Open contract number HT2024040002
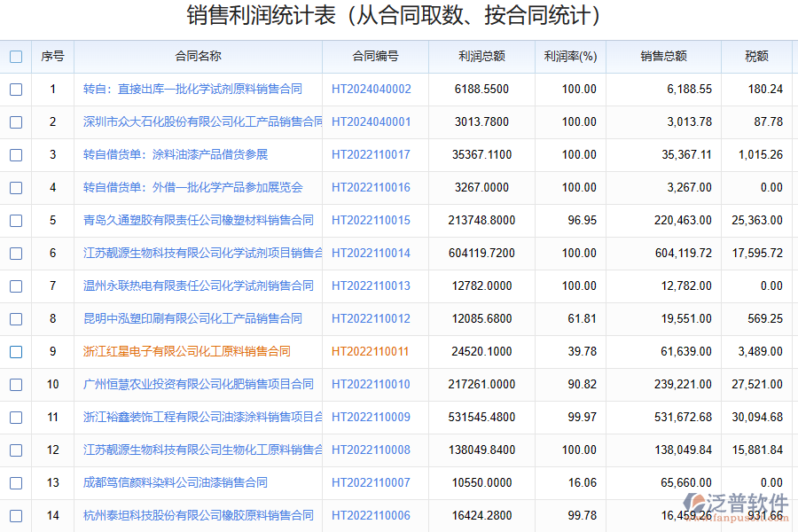This screenshot has width=798, height=532. coord(372,89)
